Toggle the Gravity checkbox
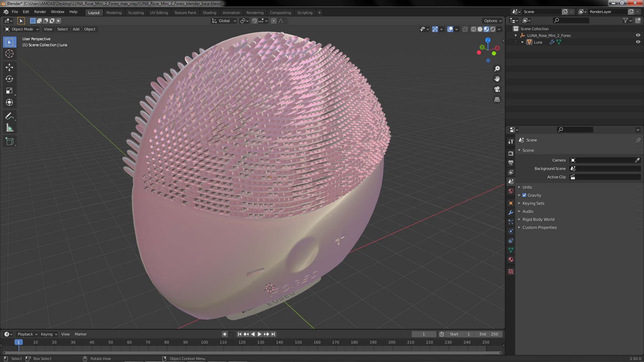The height and width of the screenshot is (362, 644). 524,195
